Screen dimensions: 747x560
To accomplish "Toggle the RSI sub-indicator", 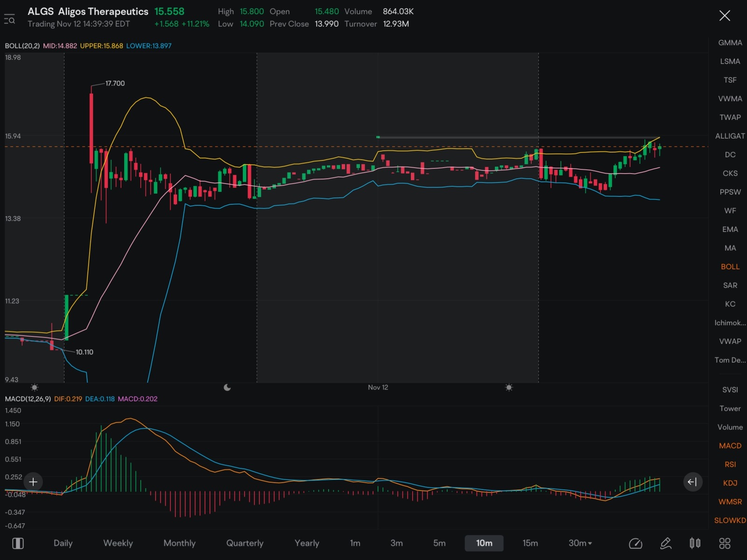I will point(730,464).
